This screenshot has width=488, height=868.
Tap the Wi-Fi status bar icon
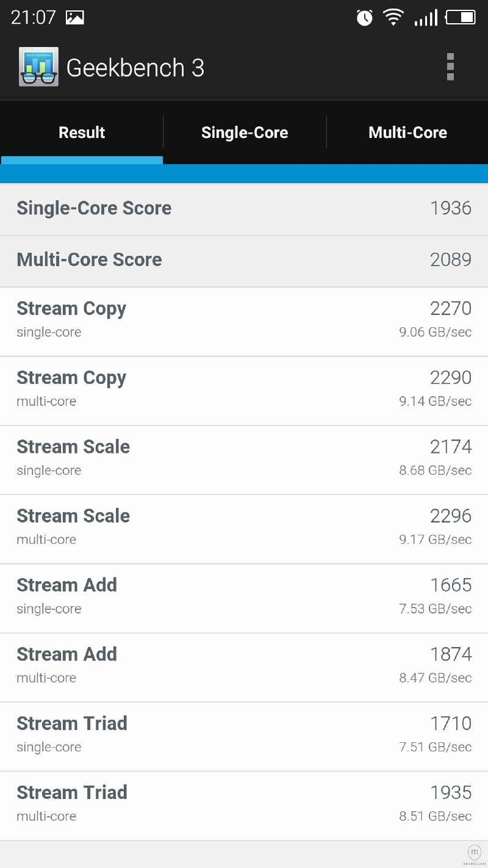[x=393, y=17]
